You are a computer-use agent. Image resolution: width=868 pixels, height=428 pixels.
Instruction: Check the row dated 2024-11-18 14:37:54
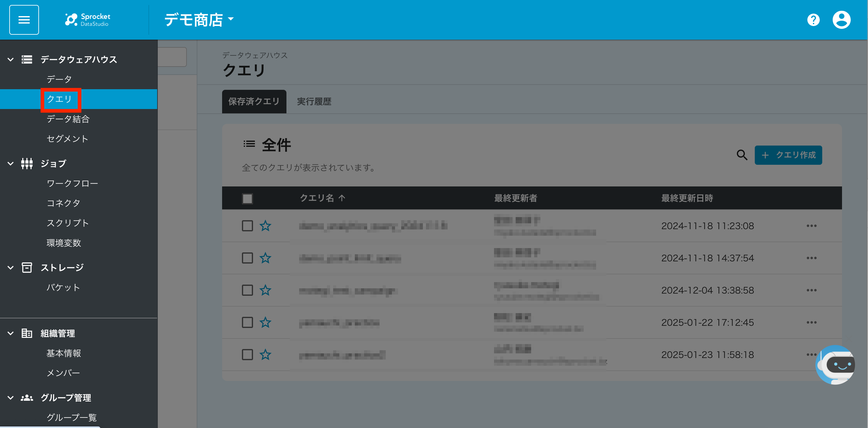tap(247, 258)
